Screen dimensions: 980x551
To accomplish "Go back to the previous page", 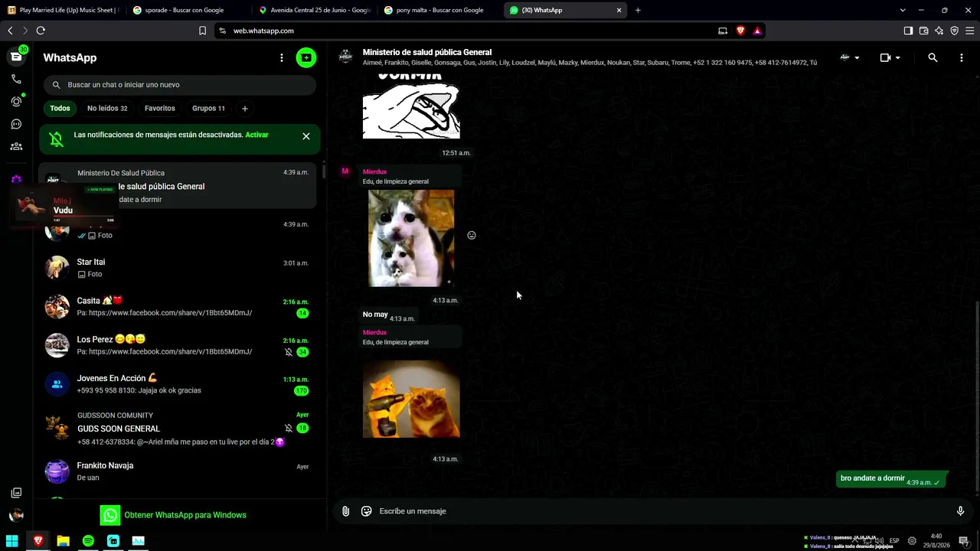I will coord(10,31).
